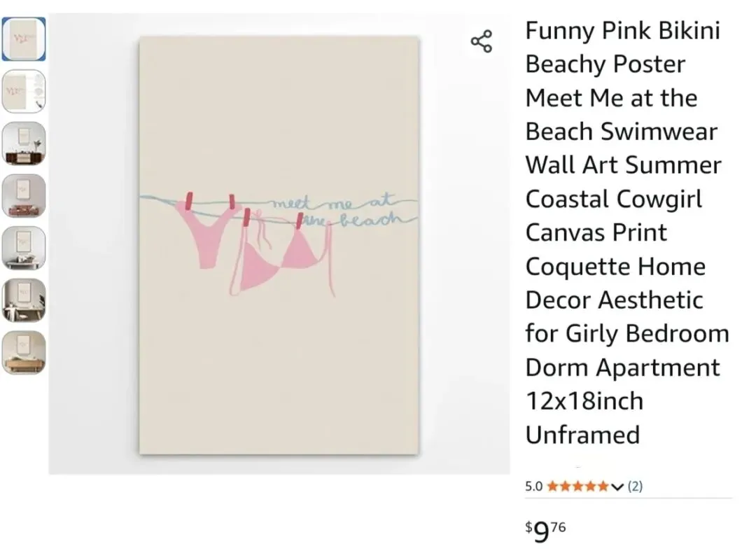Show the third thumbnail above dark sideboard

coord(24,144)
